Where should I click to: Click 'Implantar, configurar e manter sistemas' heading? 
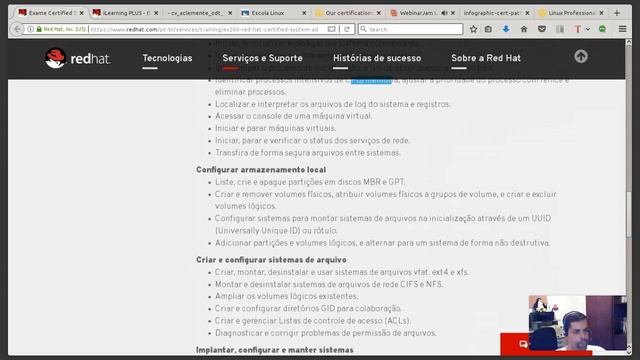pos(275,350)
